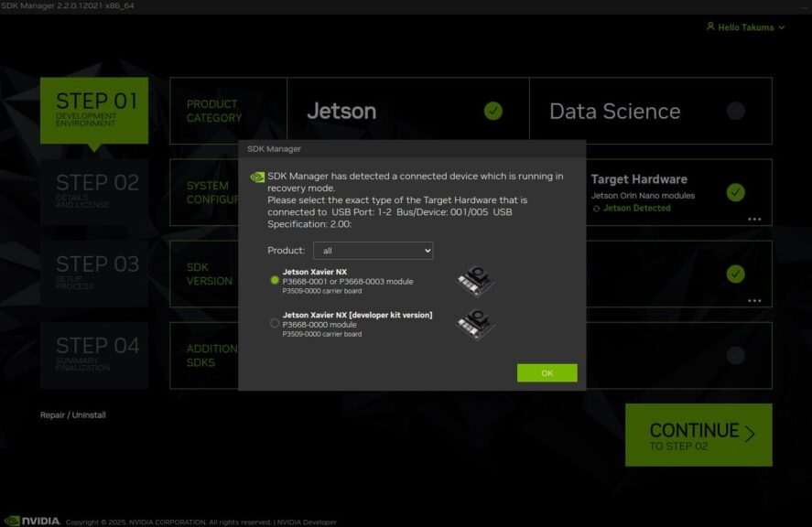Select Jetson Xavier NX developer kit radio button
This screenshot has width=812, height=527.
[275, 323]
